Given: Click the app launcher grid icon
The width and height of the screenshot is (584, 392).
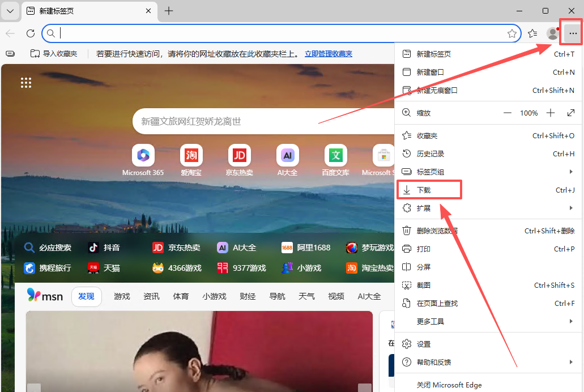Looking at the screenshot, I should [26, 83].
